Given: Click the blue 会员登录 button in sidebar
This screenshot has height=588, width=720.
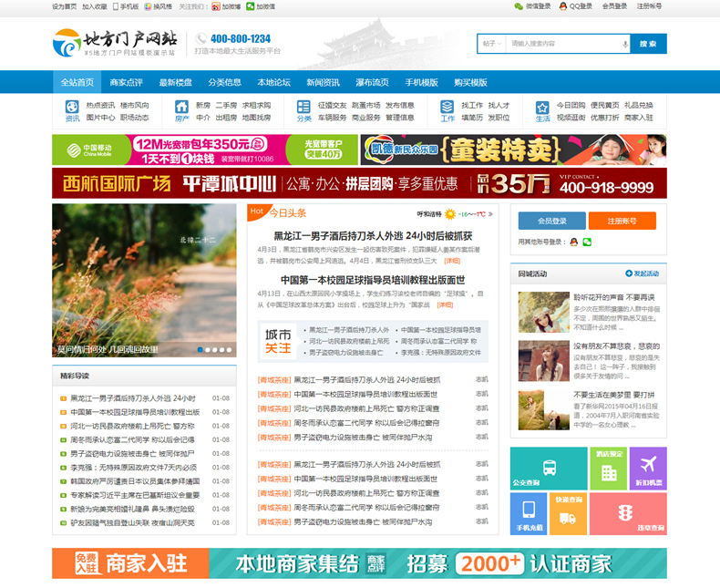Looking at the screenshot, I should coord(552,221).
